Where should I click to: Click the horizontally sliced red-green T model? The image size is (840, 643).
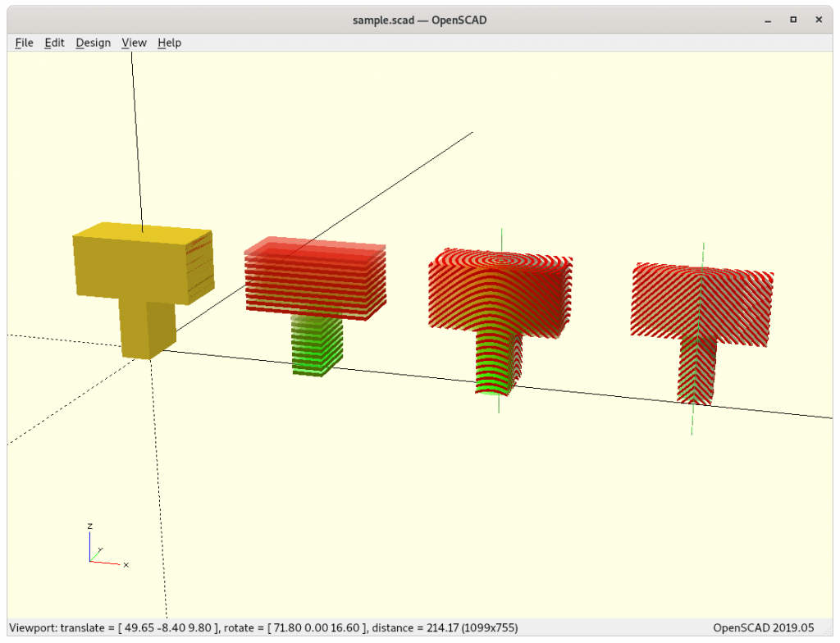[315, 305]
